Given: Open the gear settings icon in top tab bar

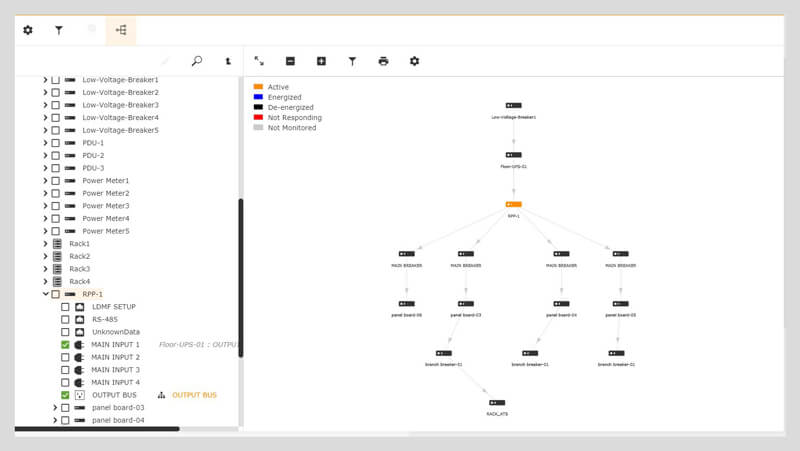Looking at the screenshot, I should pos(28,30).
